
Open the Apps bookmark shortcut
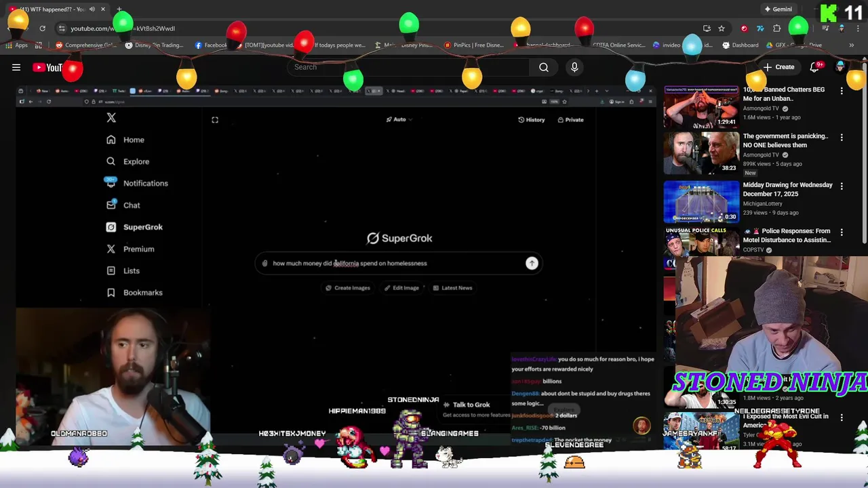coord(17,45)
